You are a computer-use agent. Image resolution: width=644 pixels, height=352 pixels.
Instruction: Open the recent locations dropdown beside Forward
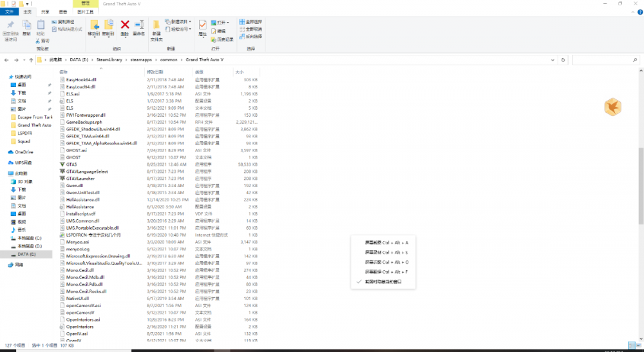pyautogui.click(x=24, y=60)
